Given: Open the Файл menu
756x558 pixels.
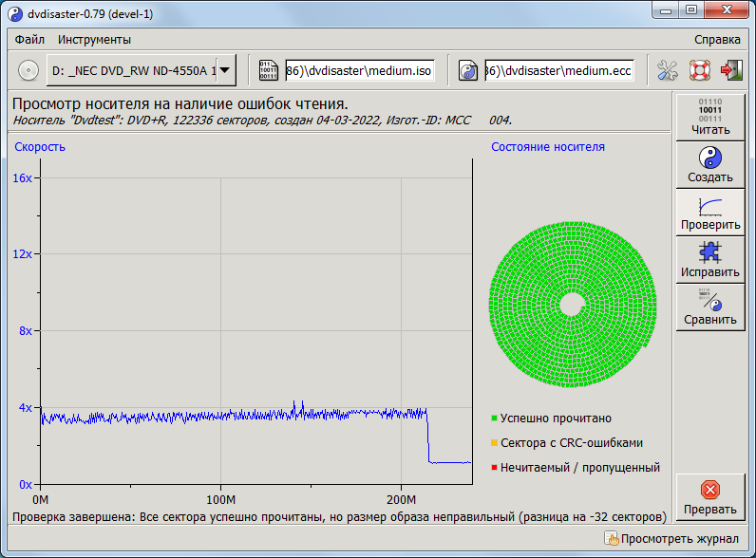Looking at the screenshot, I should pyautogui.click(x=29, y=40).
